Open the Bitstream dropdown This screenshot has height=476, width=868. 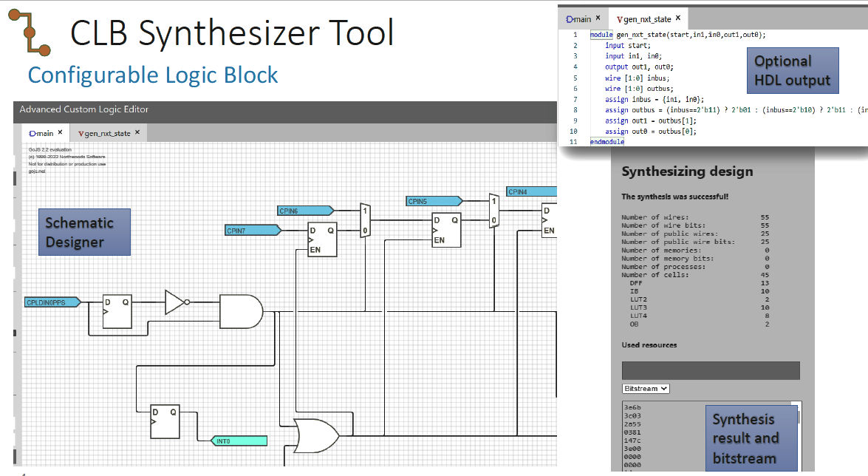(x=646, y=388)
